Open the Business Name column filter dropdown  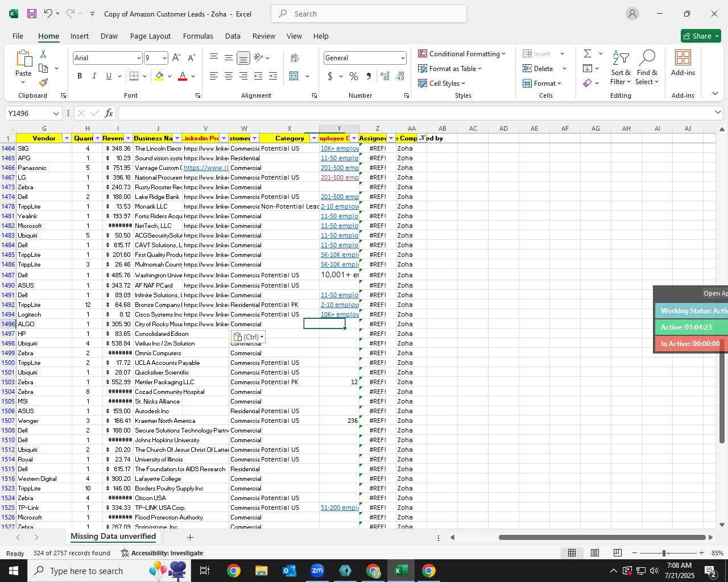177,138
